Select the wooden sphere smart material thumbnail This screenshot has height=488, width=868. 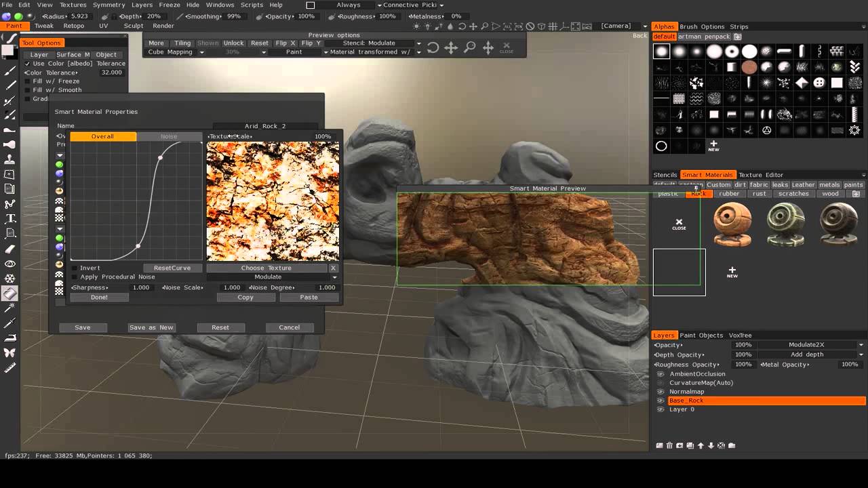[x=733, y=224]
